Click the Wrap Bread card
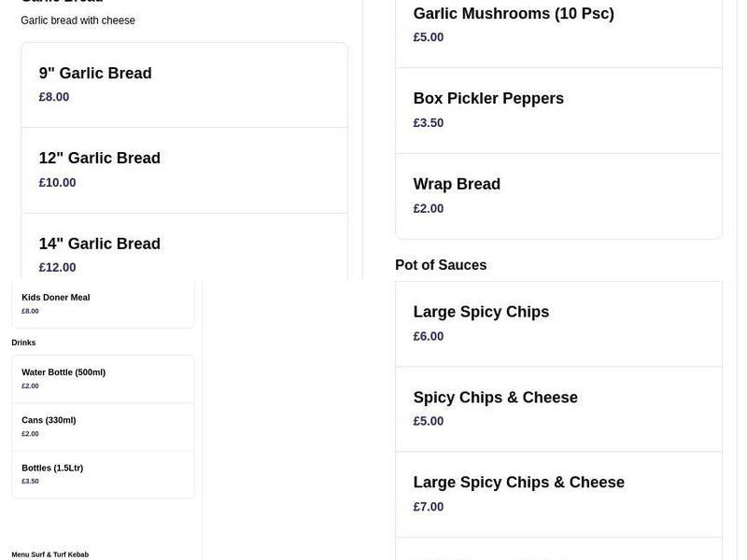Image resolution: width=747 pixels, height=560 pixels. click(558, 195)
